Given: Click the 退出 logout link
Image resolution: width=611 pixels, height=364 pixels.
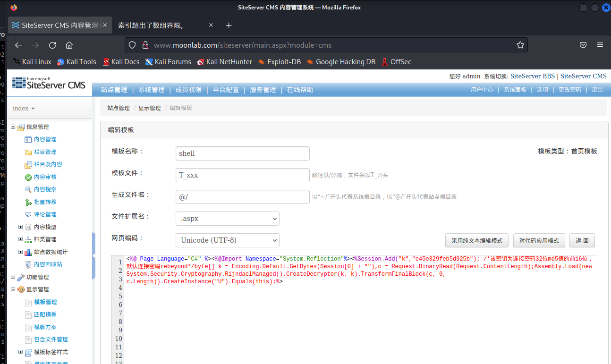Looking at the screenshot, I should (597, 90).
